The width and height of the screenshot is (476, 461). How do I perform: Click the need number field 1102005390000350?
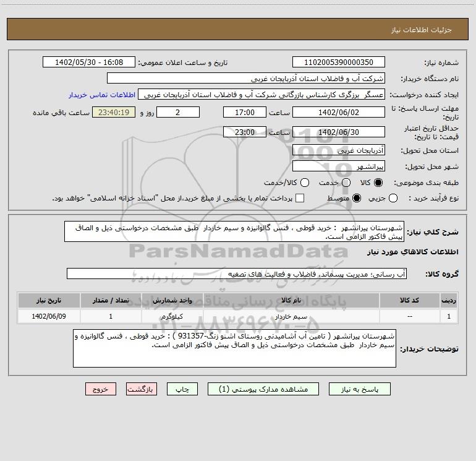339,62
